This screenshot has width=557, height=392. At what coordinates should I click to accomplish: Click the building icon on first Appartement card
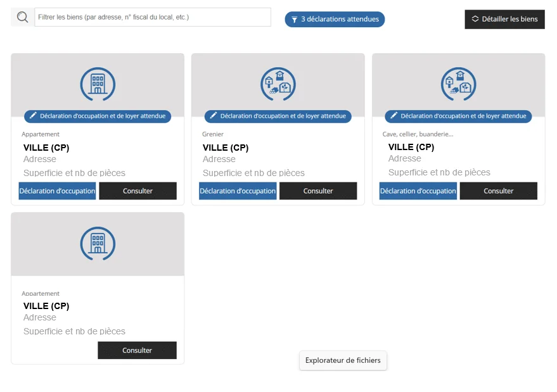point(98,84)
